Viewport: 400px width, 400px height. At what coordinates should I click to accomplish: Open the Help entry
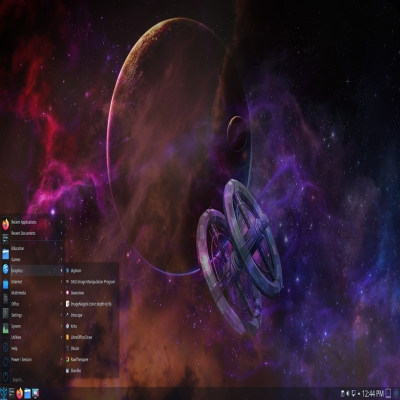tap(37, 348)
